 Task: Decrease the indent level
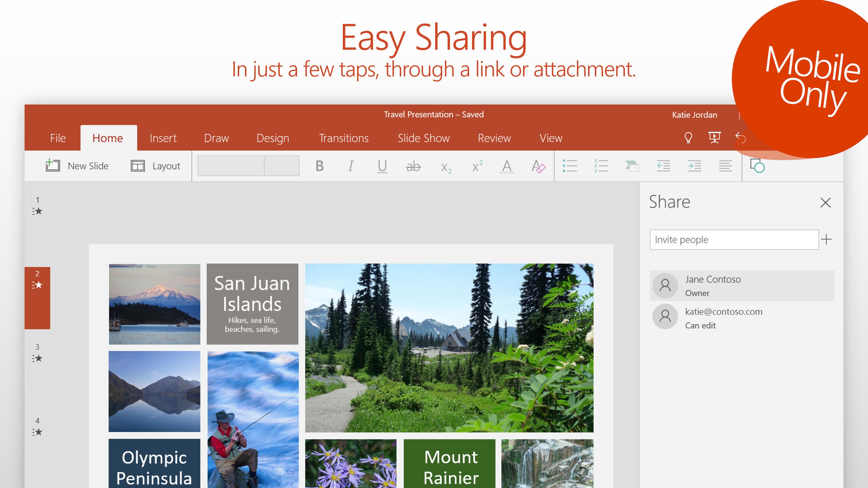coord(663,166)
